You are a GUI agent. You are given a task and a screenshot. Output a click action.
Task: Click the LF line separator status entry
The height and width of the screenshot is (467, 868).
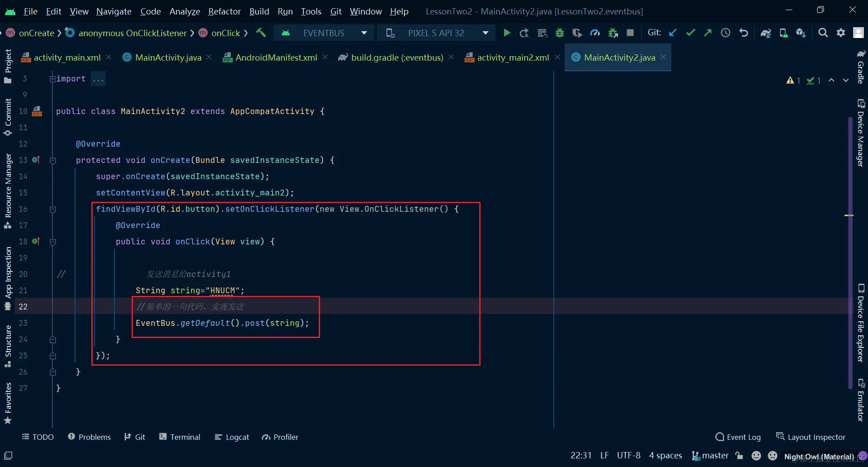tap(604, 455)
